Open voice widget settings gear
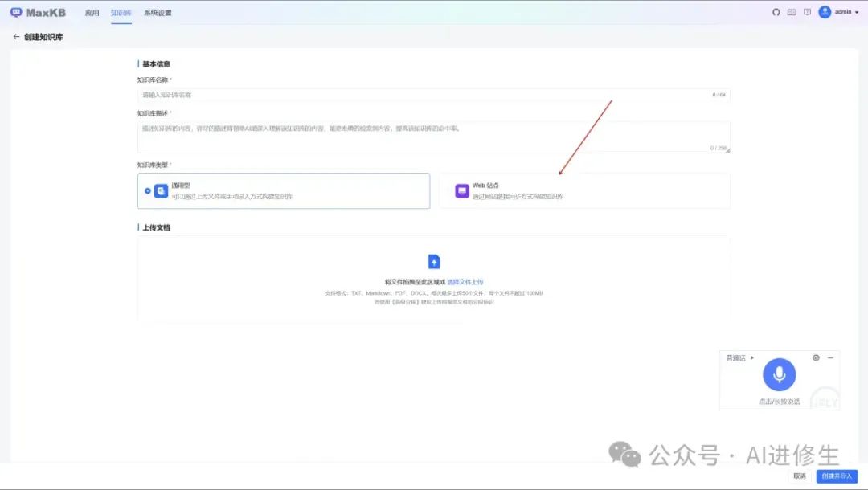Screen dimensions: 868x490 click(x=816, y=357)
